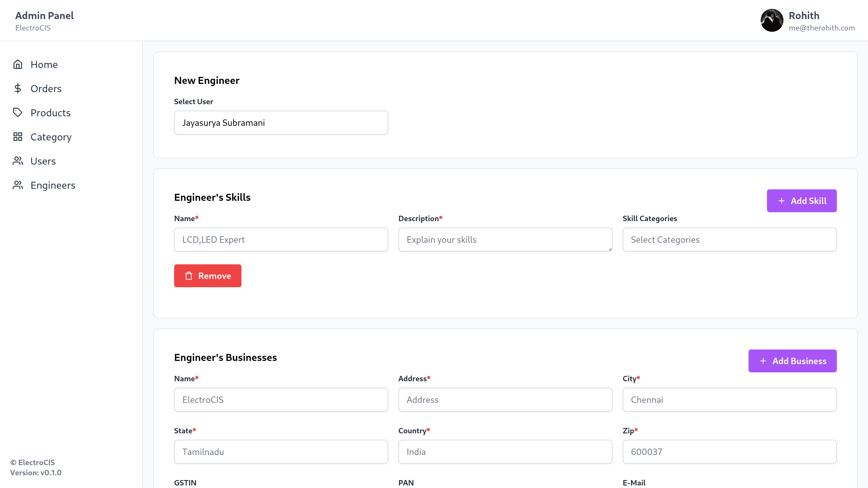Click the Products tag icon
The height and width of the screenshot is (488, 868).
click(17, 112)
